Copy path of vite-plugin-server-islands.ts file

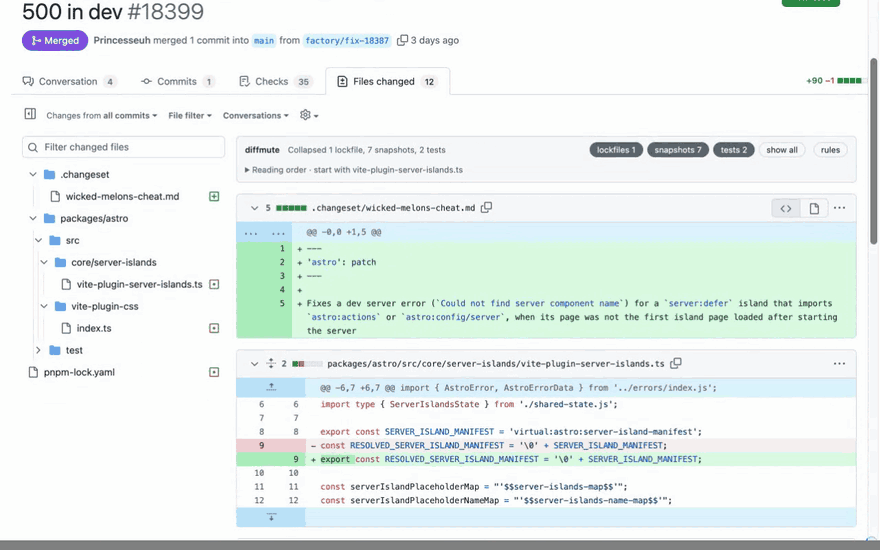pyautogui.click(x=676, y=363)
